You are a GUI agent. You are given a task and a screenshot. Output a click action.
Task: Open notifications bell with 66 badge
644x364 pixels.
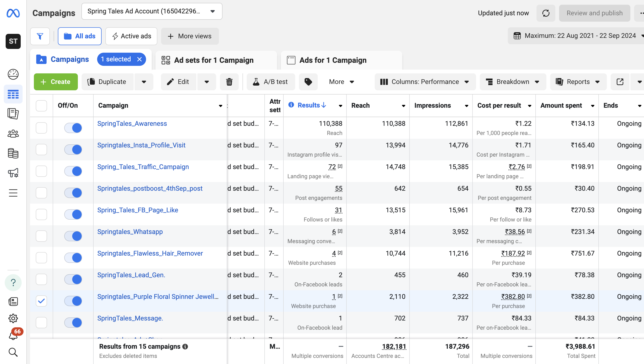click(x=13, y=335)
